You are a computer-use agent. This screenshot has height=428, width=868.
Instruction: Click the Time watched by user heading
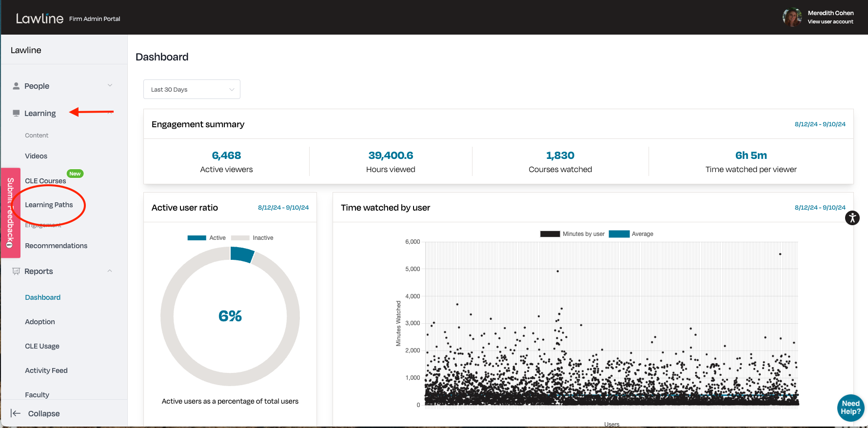(x=385, y=208)
